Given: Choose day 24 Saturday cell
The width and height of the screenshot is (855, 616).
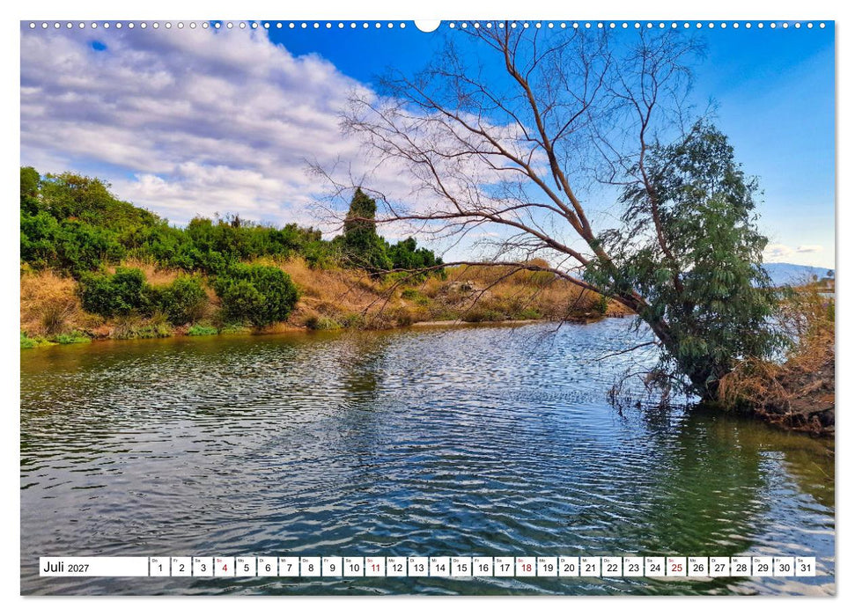Looking at the screenshot, I should click(x=655, y=567).
